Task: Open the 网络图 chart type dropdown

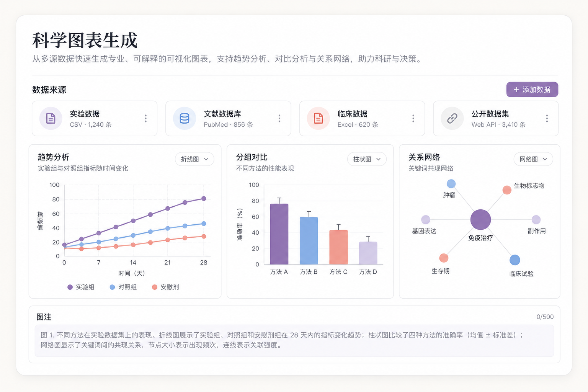Action: [533, 159]
